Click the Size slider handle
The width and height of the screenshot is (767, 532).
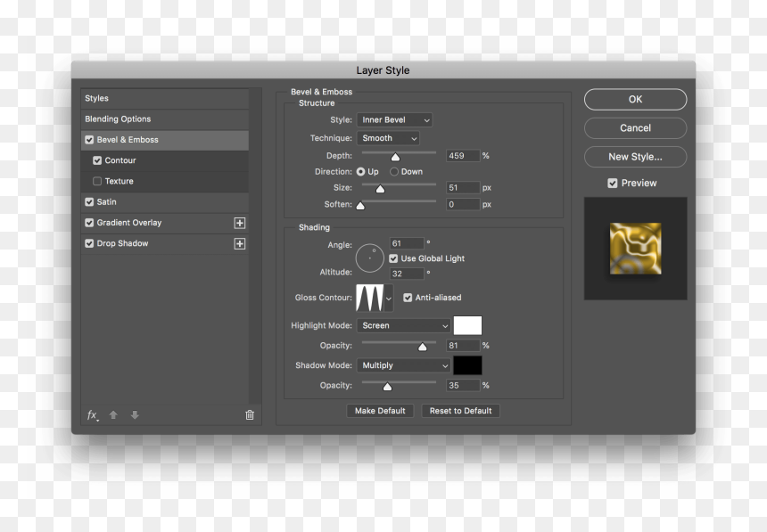tap(380, 189)
